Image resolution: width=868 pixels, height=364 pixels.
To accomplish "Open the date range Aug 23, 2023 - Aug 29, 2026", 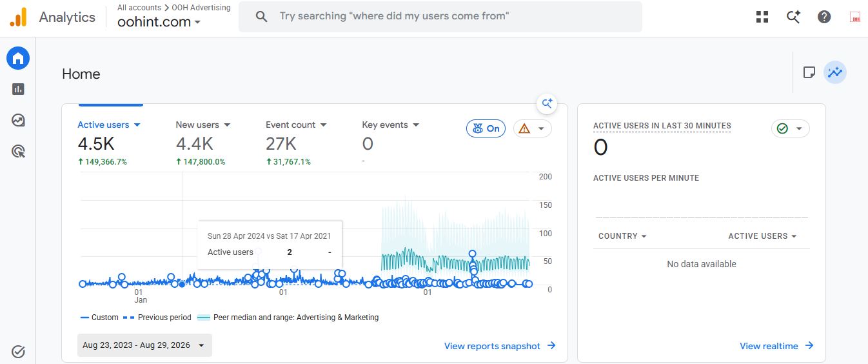I will (144, 345).
